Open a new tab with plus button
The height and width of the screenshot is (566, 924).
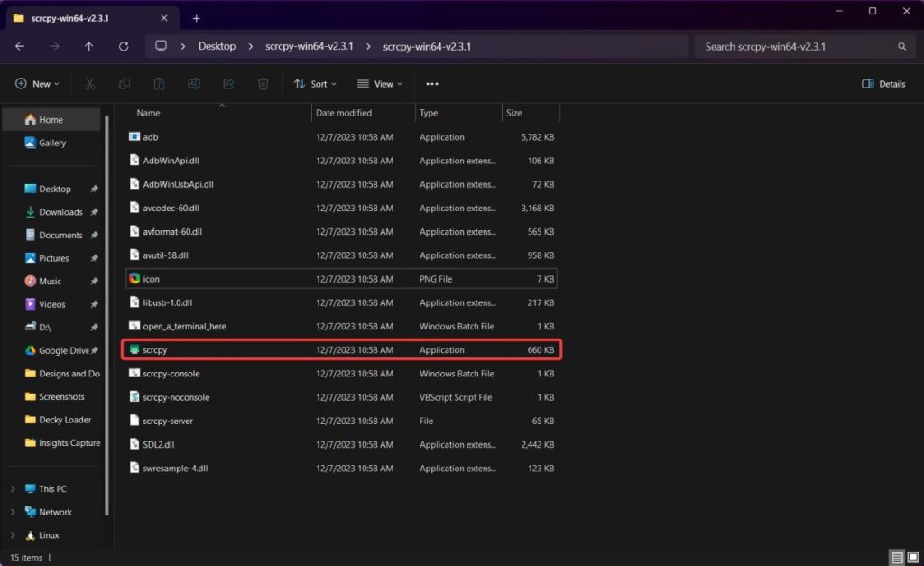click(x=196, y=18)
